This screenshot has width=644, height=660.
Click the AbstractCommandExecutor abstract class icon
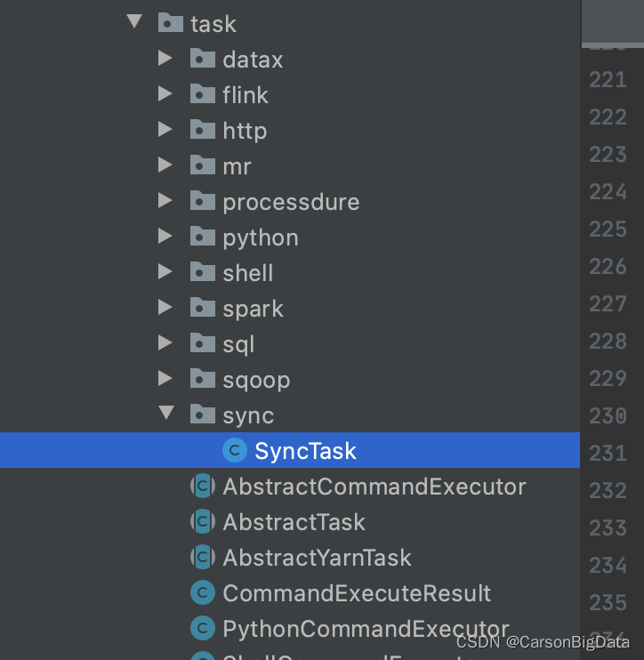click(203, 486)
